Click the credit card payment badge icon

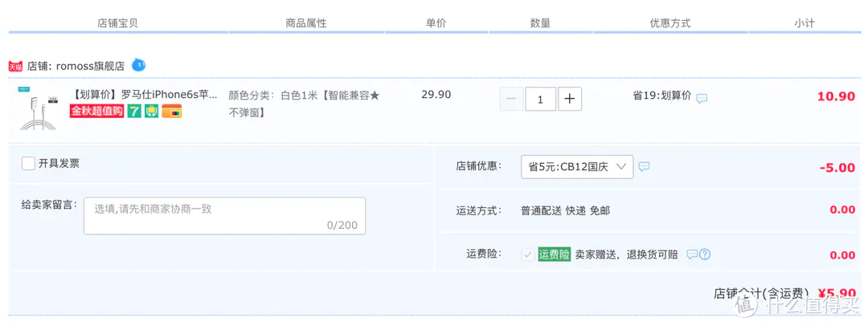click(173, 112)
